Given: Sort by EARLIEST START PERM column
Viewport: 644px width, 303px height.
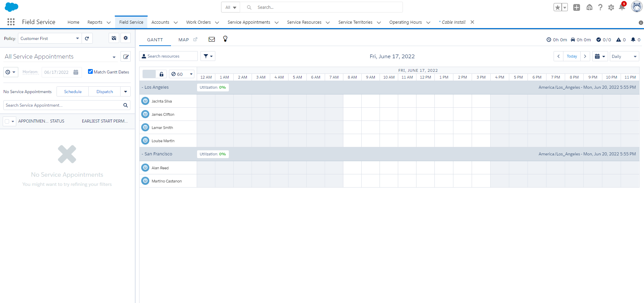Looking at the screenshot, I should tap(105, 121).
